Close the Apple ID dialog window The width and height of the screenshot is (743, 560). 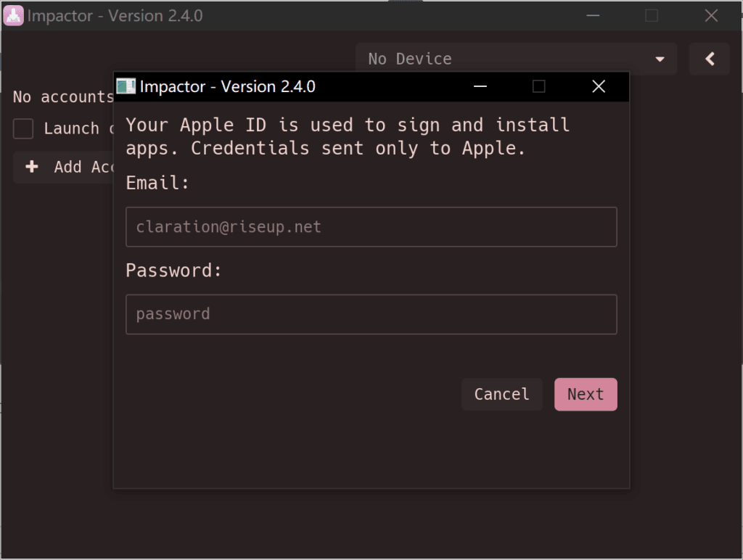point(599,86)
